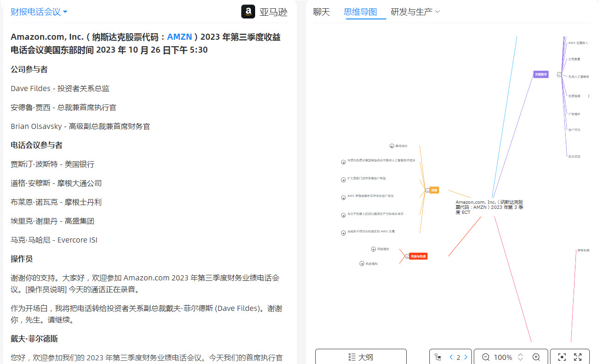Click the 优质视频 leaf node

point(575,96)
